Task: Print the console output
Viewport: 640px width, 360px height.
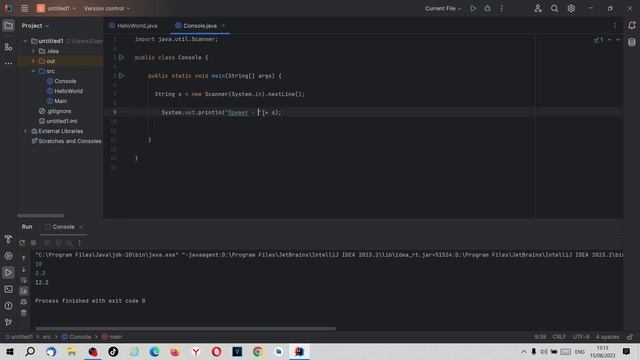Action: (x=24, y=302)
